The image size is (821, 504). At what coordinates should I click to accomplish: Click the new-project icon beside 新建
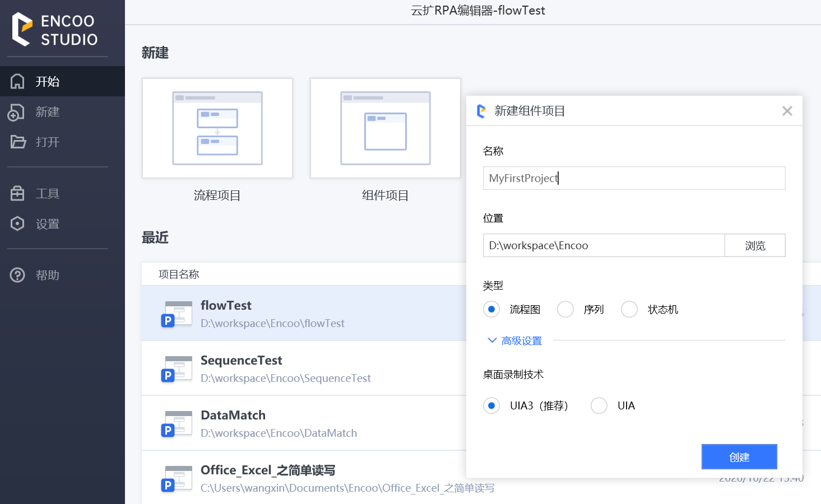pyautogui.click(x=16, y=112)
